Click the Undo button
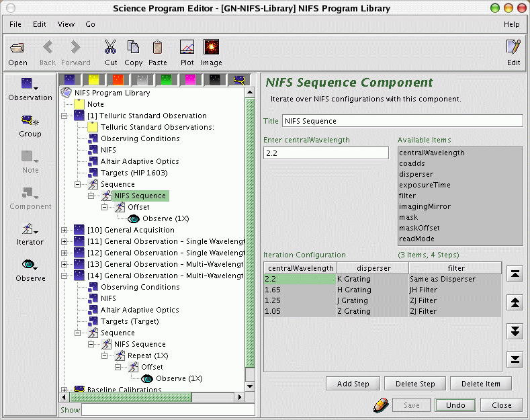 click(x=455, y=405)
